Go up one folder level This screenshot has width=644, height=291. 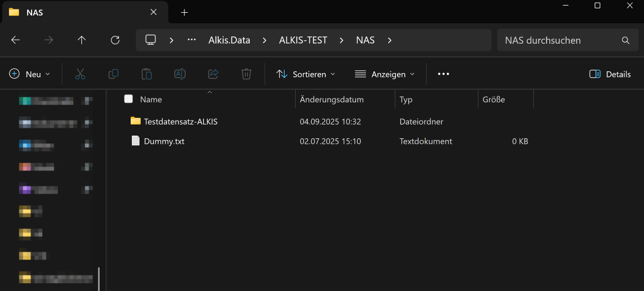[82, 40]
